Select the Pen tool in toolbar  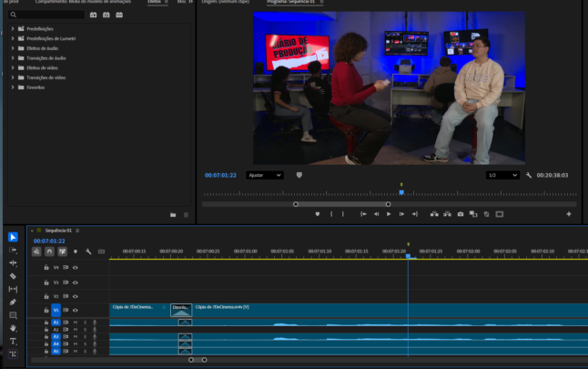pyautogui.click(x=13, y=302)
